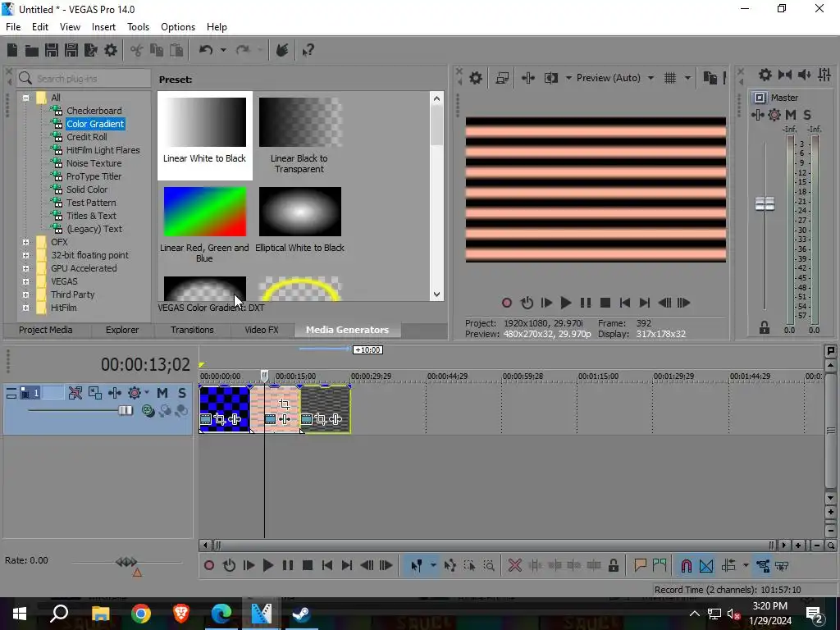Select Checkerboard generator in tree
840x630 pixels.
pyautogui.click(x=94, y=111)
